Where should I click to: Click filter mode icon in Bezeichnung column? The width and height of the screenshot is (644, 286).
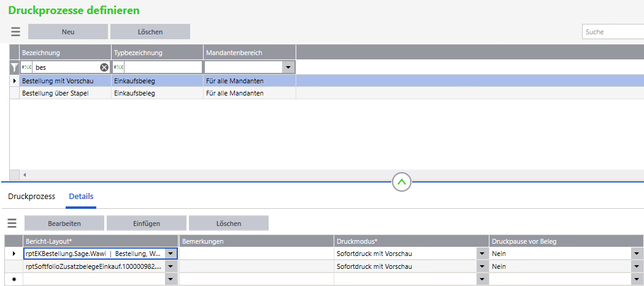[27, 67]
